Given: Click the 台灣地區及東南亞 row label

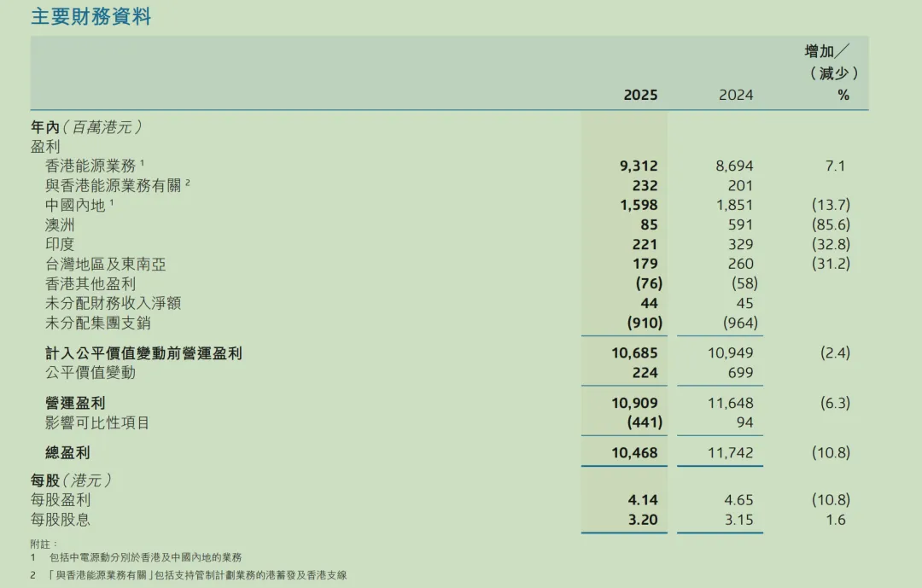Looking at the screenshot, I should pos(106,264).
